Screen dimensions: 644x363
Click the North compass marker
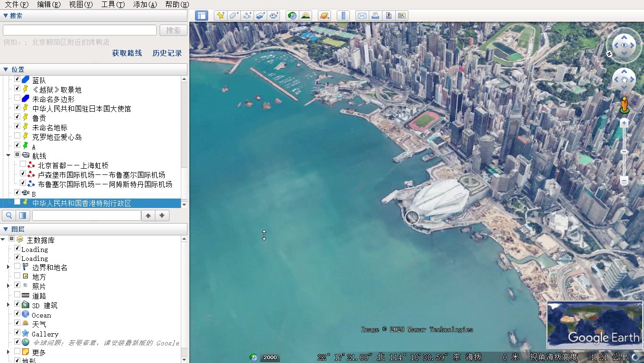pos(610,54)
